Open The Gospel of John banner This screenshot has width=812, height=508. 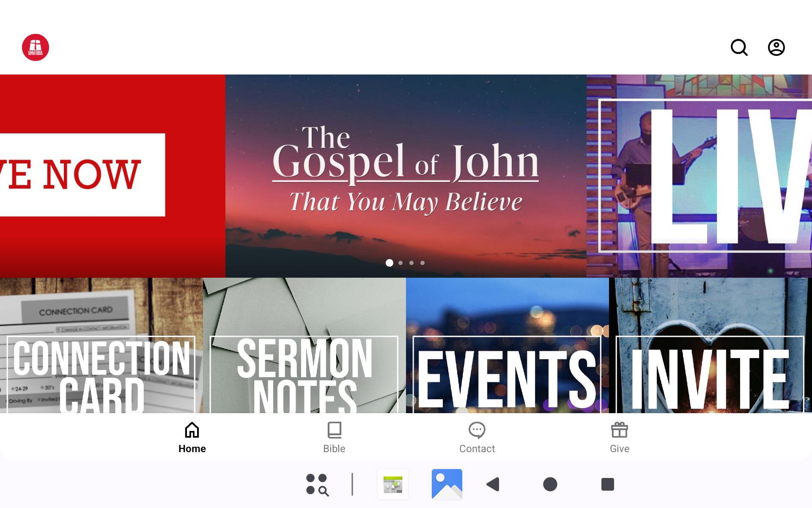click(406, 169)
